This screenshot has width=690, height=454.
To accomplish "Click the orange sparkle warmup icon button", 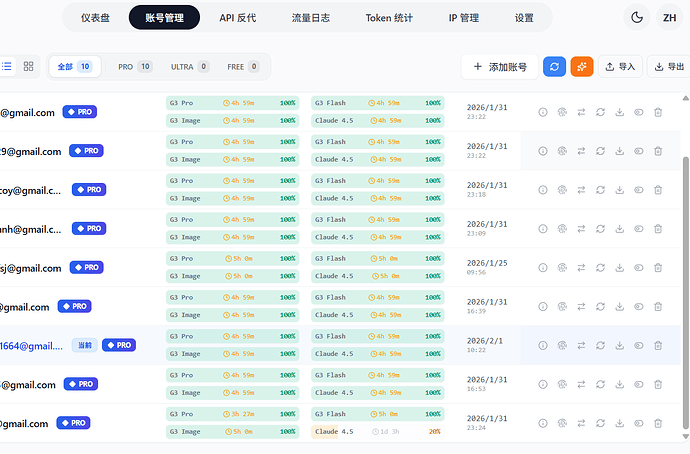I will (582, 67).
